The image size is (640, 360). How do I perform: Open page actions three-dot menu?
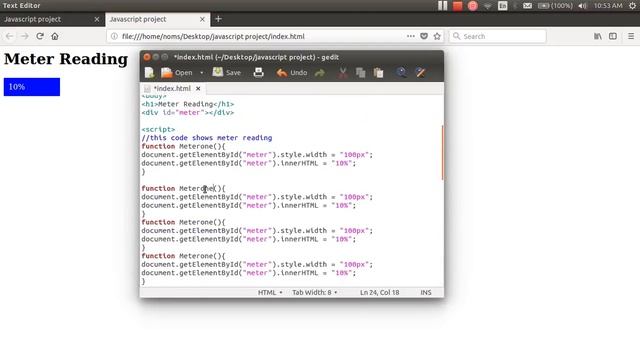pos(411,36)
